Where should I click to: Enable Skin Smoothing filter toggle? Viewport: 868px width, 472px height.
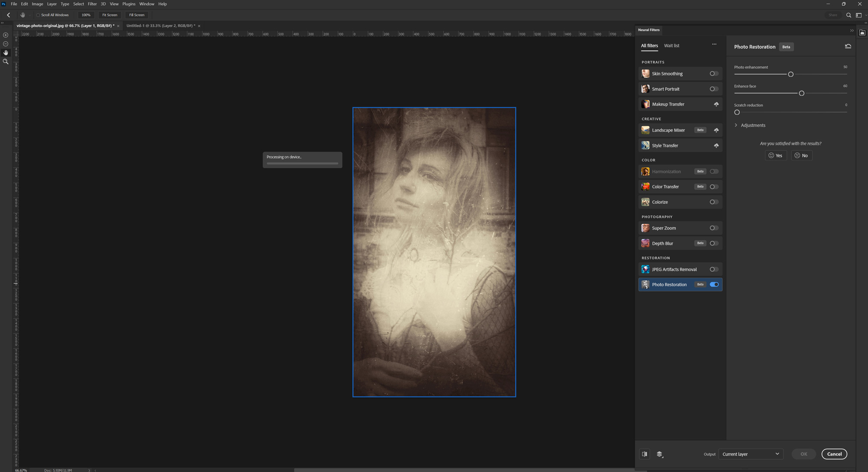click(713, 74)
